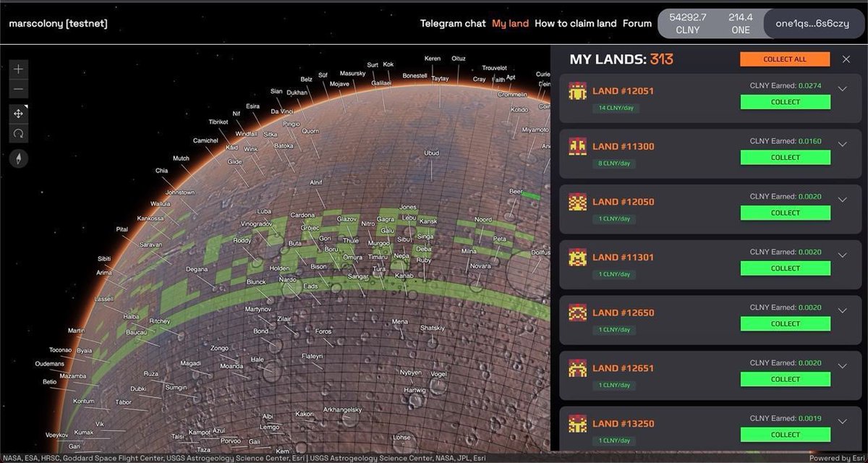Image resolution: width=868 pixels, height=463 pixels.
Task: Collect CLNY for LAND #12050
Action: pos(786,213)
